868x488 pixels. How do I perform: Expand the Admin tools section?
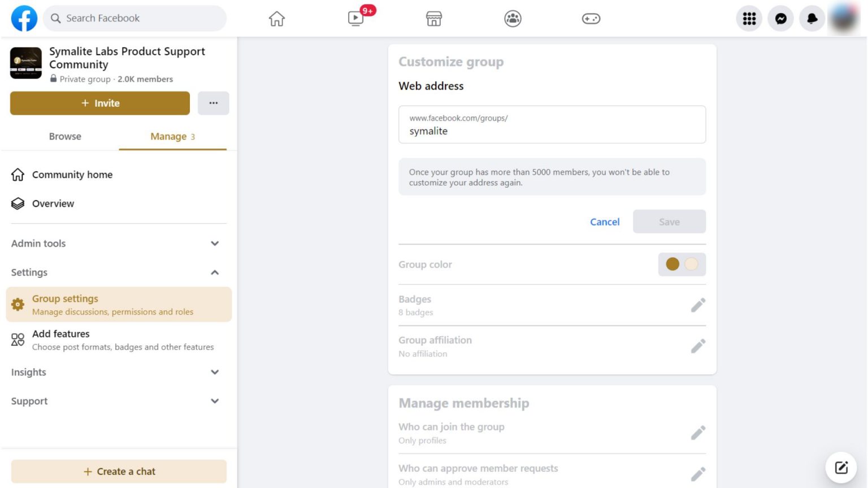coord(215,243)
